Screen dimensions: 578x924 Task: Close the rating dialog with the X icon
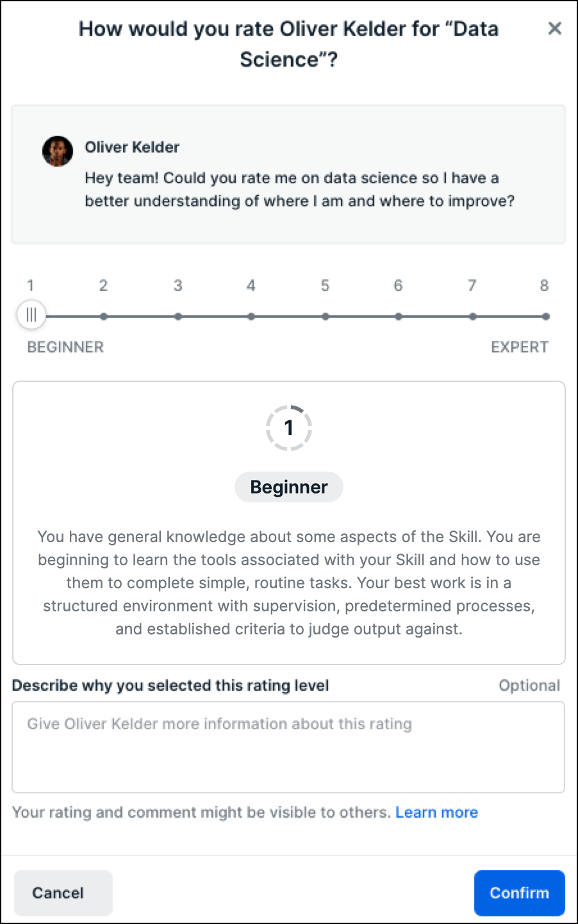(x=555, y=28)
